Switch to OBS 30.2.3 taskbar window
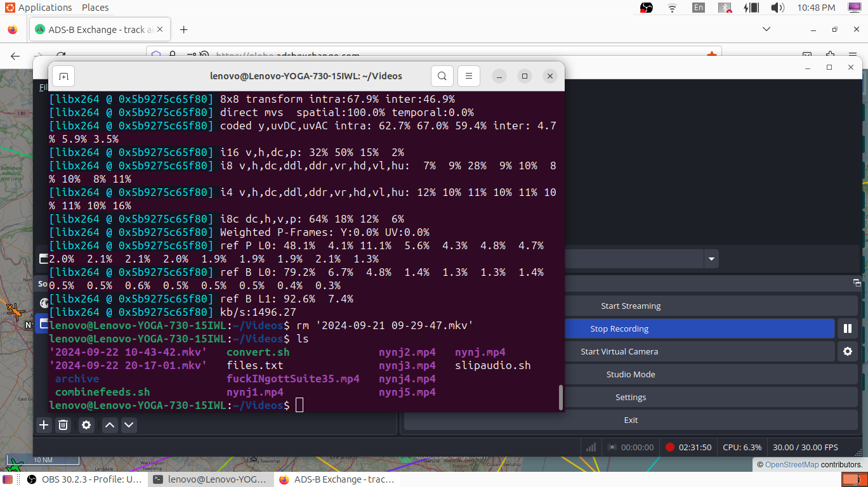The width and height of the screenshot is (868, 487). point(84,479)
